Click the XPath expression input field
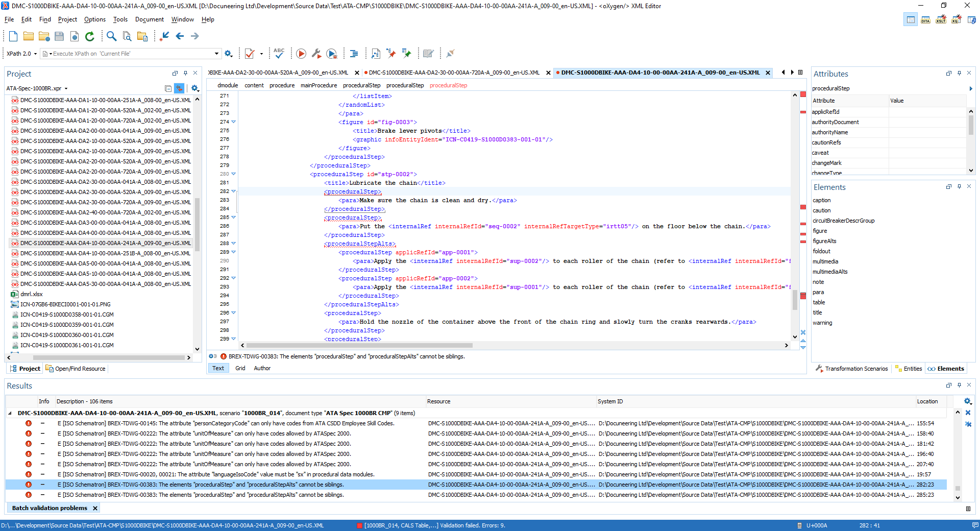Screen dimensions: 980x531 click(130, 54)
